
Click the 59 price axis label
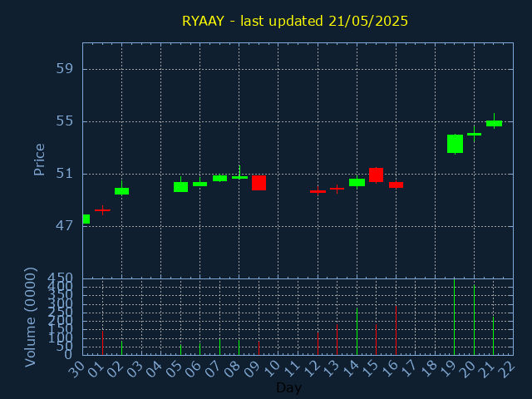click(65, 69)
